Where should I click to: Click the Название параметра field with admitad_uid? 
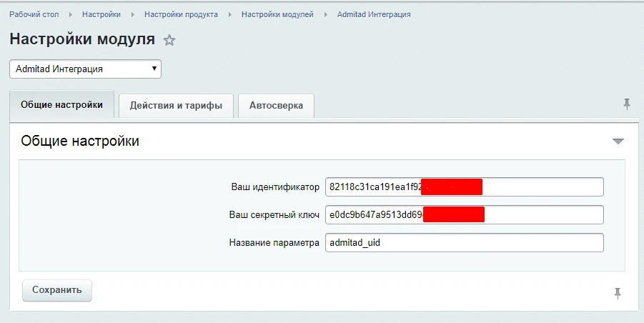point(465,242)
